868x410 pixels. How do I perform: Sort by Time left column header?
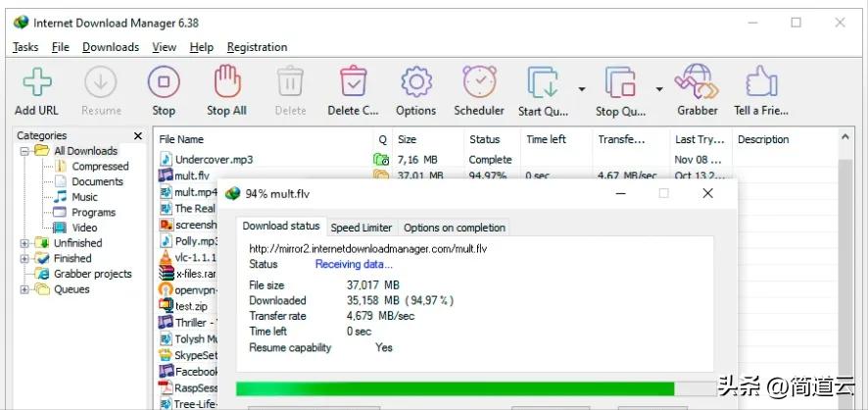pyautogui.click(x=556, y=139)
